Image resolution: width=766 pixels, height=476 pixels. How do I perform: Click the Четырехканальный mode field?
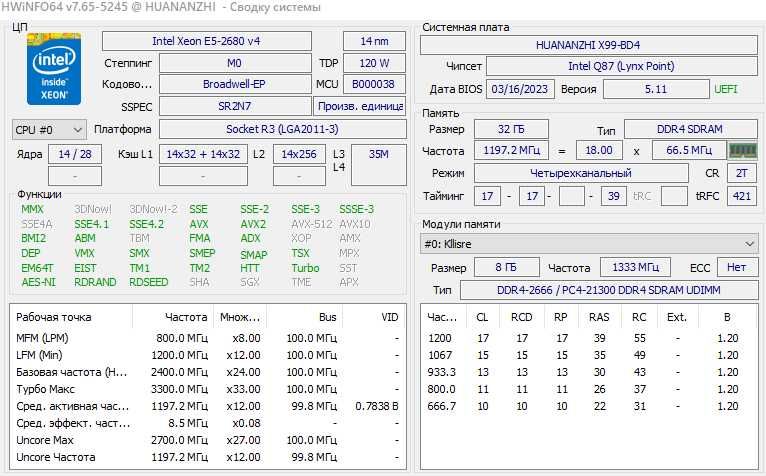point(581,173)
